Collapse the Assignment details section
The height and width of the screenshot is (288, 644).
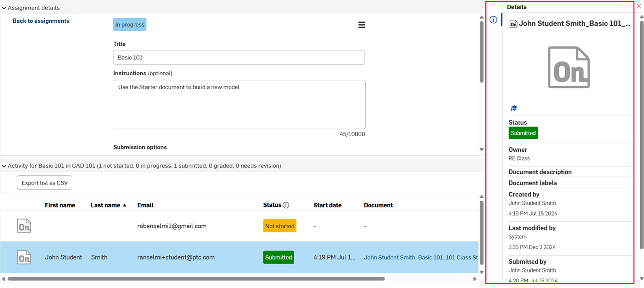4,8
